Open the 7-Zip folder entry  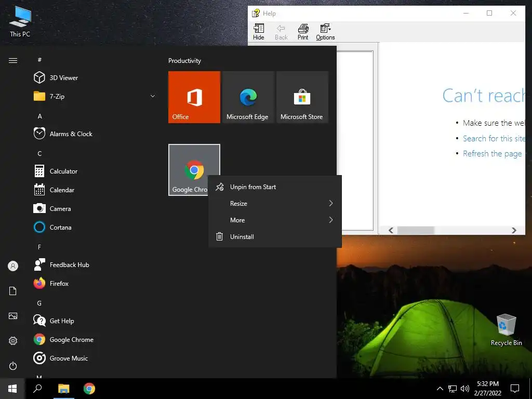pos(95,96)
